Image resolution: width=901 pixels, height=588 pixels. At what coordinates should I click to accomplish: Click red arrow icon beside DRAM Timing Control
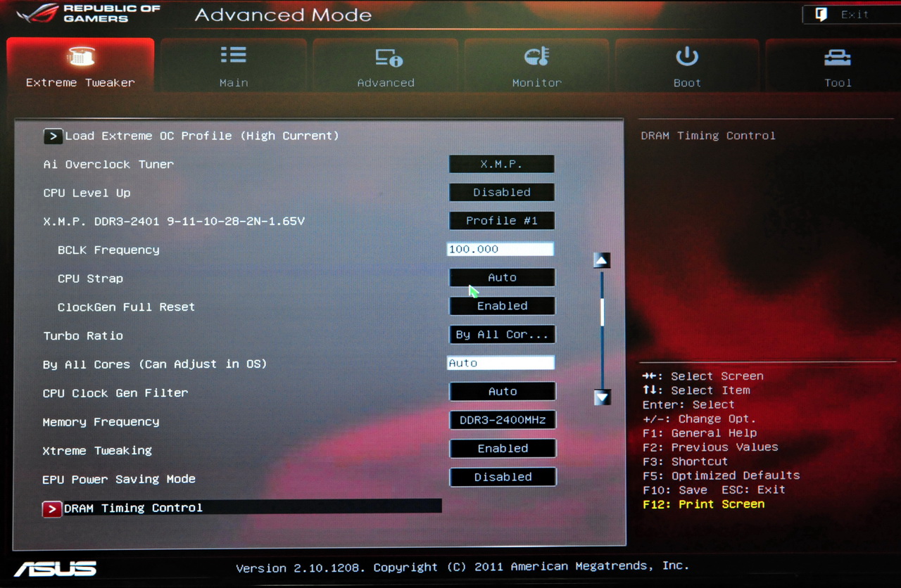pyautogui.click(x=52, y=508)
